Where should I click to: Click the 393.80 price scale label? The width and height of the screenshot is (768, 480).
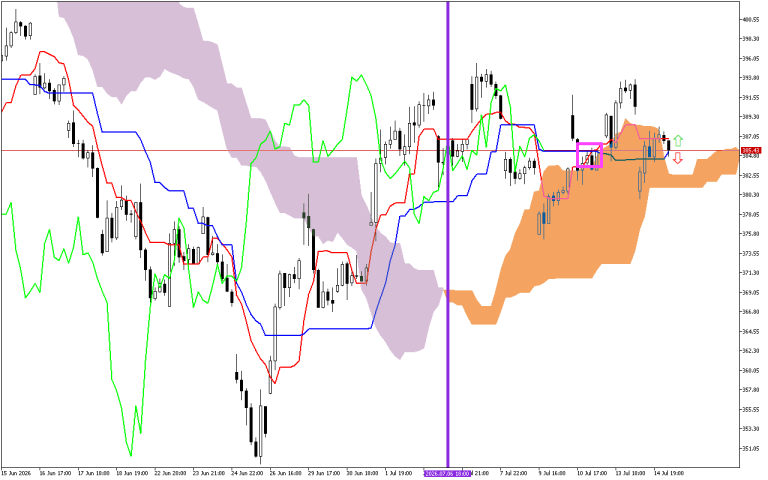click(751, 78)
